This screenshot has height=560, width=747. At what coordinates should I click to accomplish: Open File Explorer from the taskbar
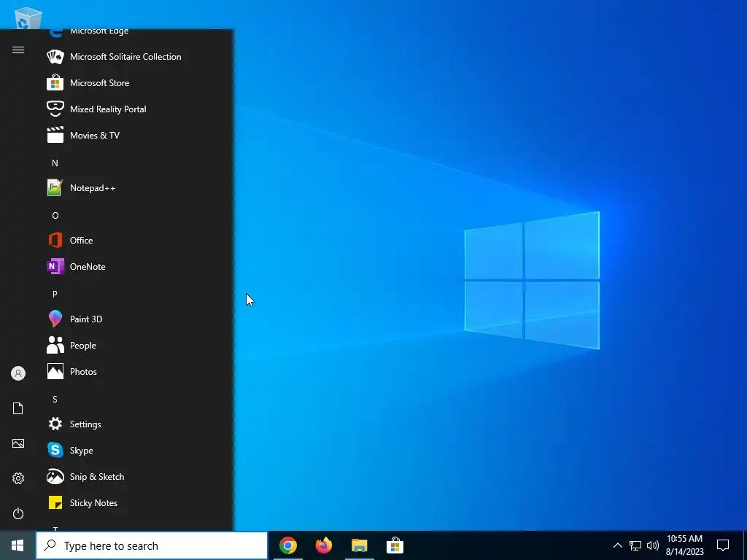tap(359, 545)
